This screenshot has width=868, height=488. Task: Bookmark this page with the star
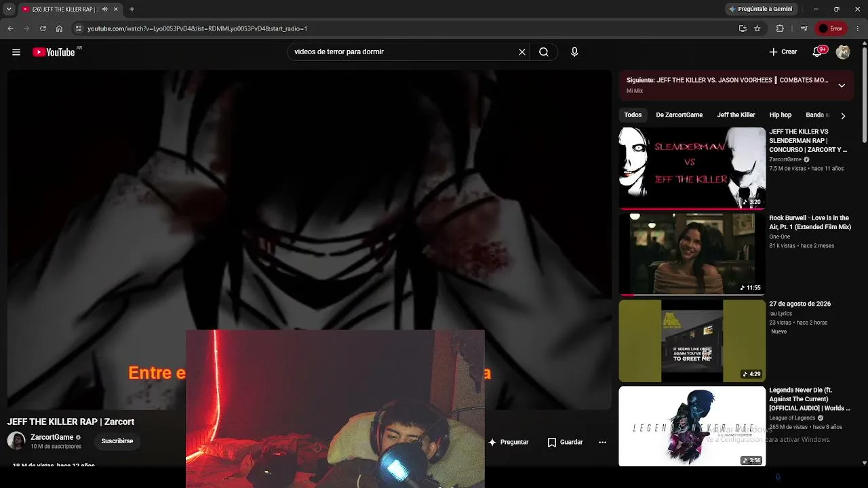[x=757, y=28]
